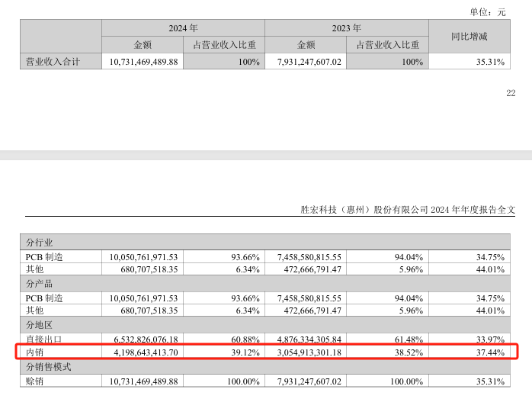Click the 单位：元 unit label
Viewport: 532px width, 399px height.
(x=488, y=12)
